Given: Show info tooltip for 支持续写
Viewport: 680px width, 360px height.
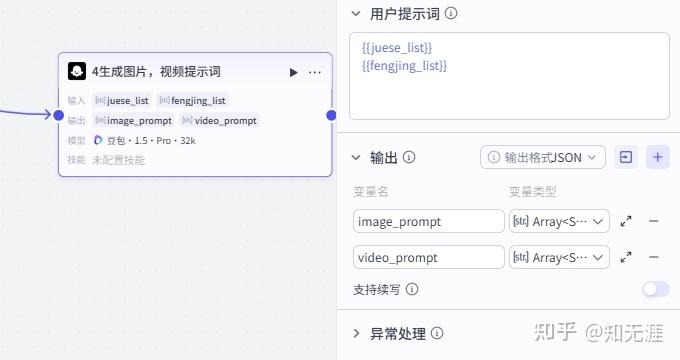Looking at the screenshot, I should [412, 289].
